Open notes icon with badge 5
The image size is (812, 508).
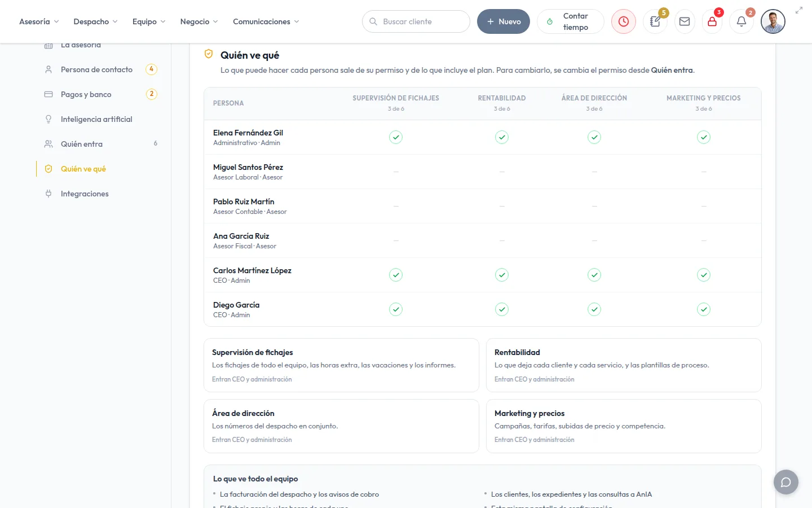(x=655, y=21)
